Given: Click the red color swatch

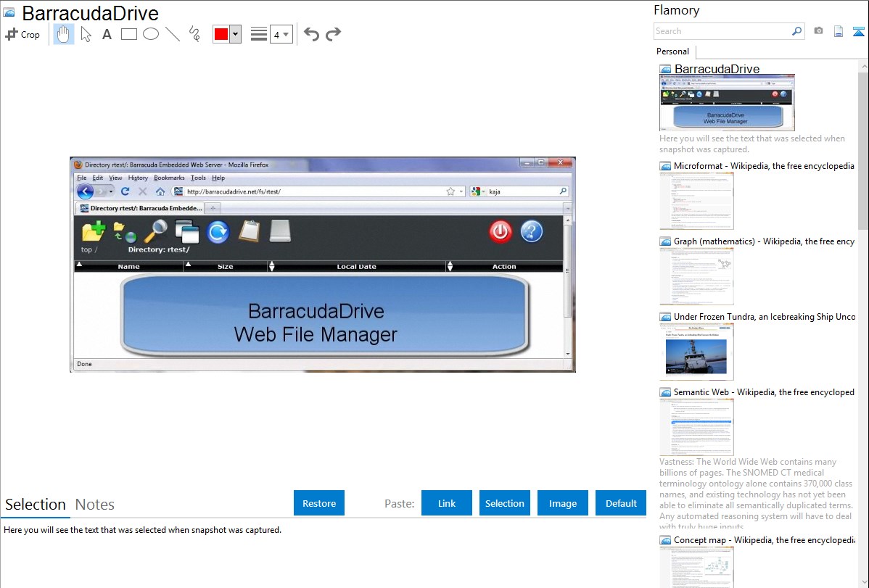Looking at the screenshot, I should [x=221, y=34].
